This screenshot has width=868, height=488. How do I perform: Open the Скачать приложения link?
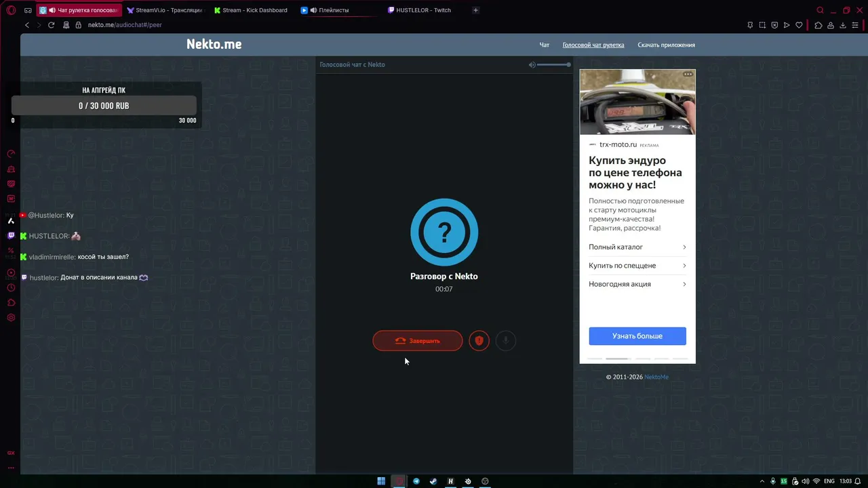click(666, 45)
